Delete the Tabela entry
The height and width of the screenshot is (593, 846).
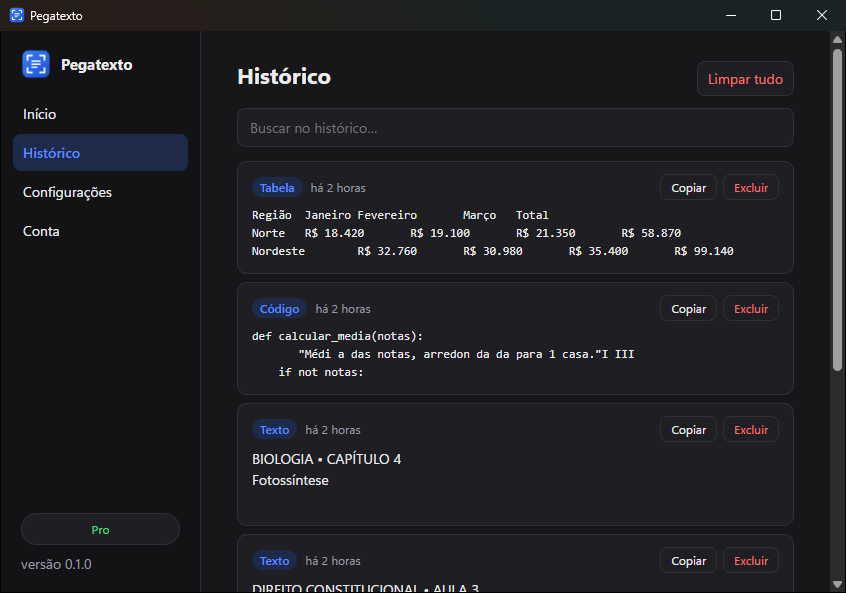coord(751,188)
